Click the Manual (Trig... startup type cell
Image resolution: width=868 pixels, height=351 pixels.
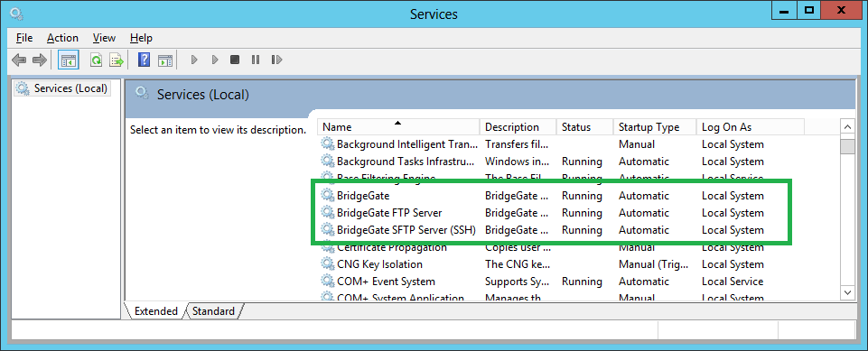tap(652, 264)
